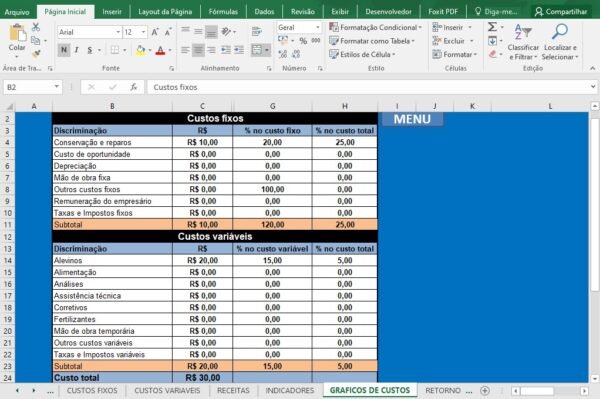600x399 pixels.
Task: Click the Cut scissors icon
Action: pyautogui.click(x=36, y=26)
